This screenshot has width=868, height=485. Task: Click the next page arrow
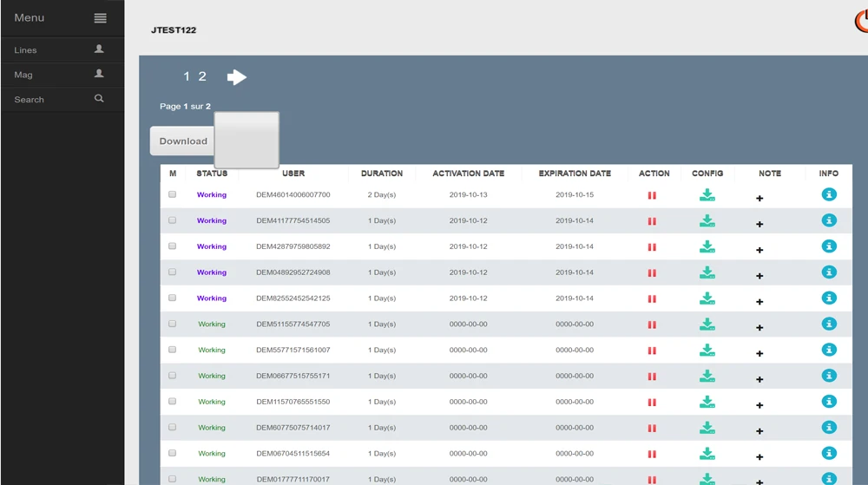coord(237,77)
